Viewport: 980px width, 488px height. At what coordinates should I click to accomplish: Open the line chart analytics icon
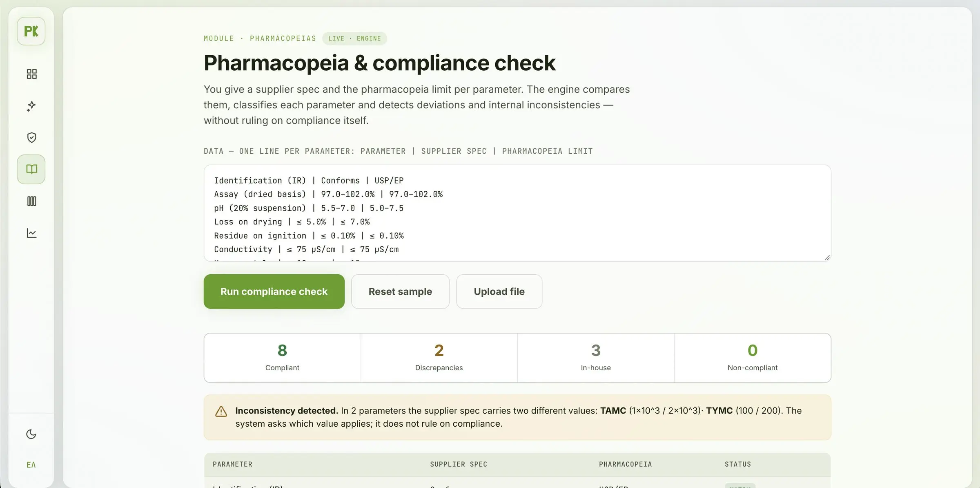(31, 233)
